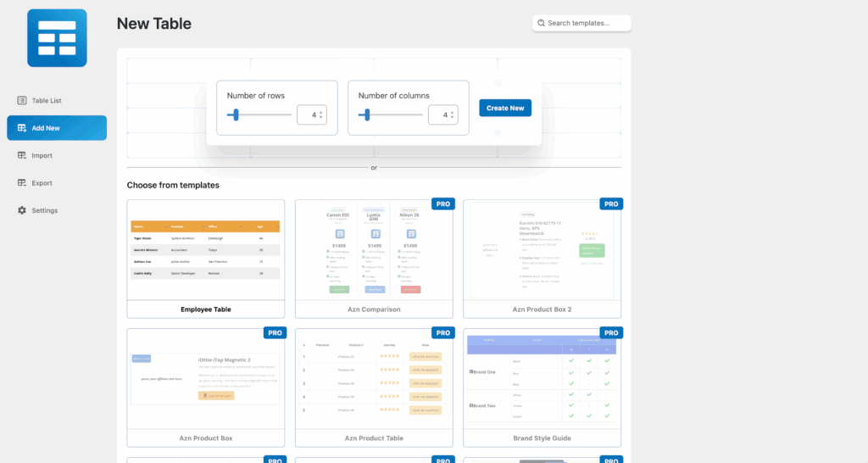868x463 pixels.
Task: Click the Choose from templates heading
Action: click(173, 185)
